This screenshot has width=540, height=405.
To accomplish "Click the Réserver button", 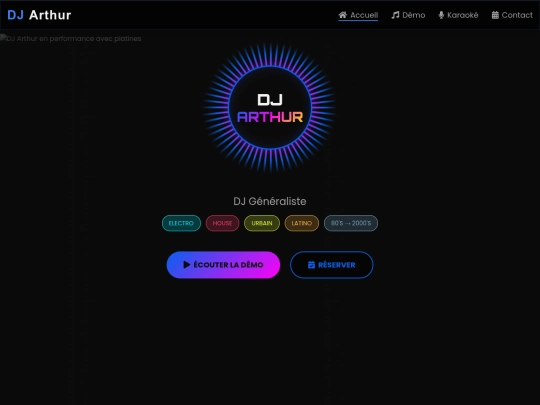I will tap(332, 265).
